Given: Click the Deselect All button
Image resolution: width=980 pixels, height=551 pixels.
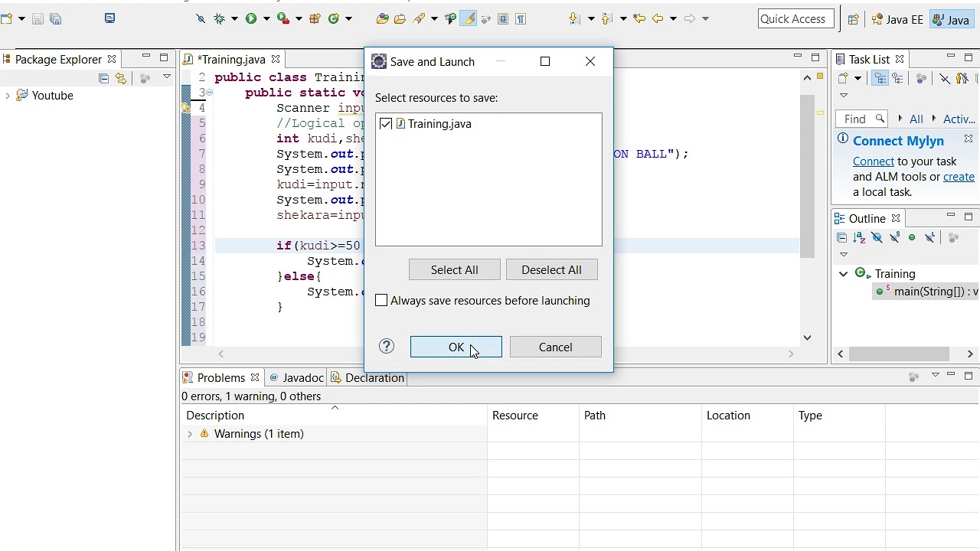Looking at the screenshot, I should pos(551,270).
